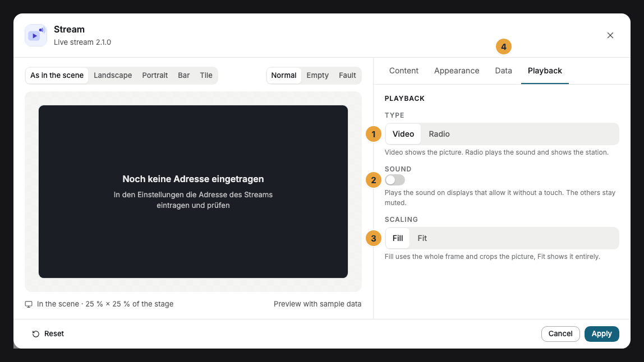Click orange marker number 1
This screenshot has width=644, height=362.
(x=374, y=134)
